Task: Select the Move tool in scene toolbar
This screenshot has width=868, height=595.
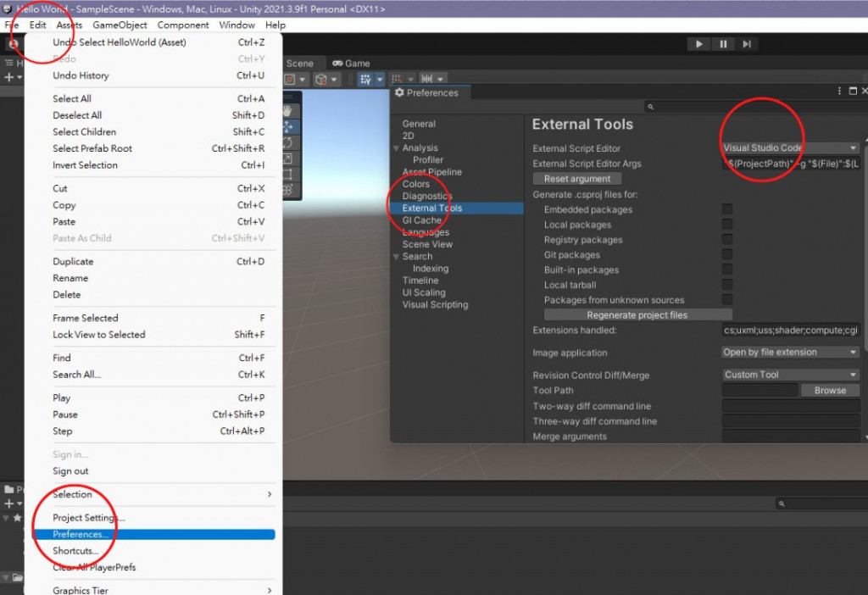Action: (288, 127)
